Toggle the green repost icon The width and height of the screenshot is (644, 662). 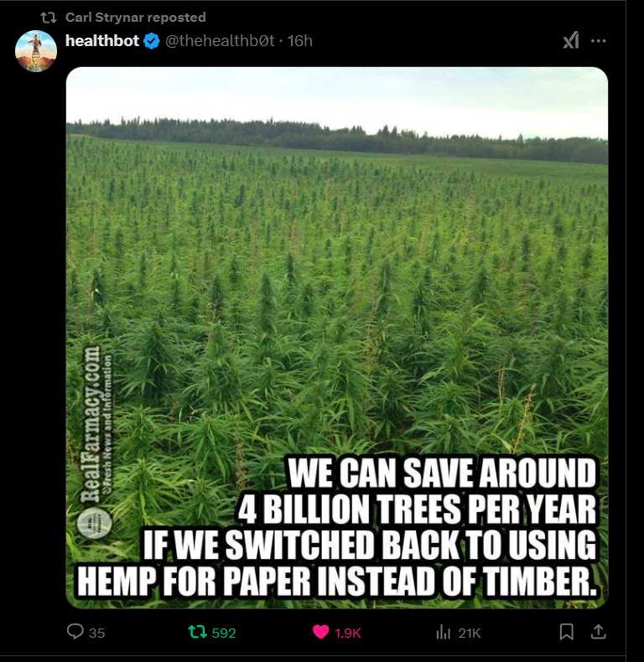(x=197, y=632)
